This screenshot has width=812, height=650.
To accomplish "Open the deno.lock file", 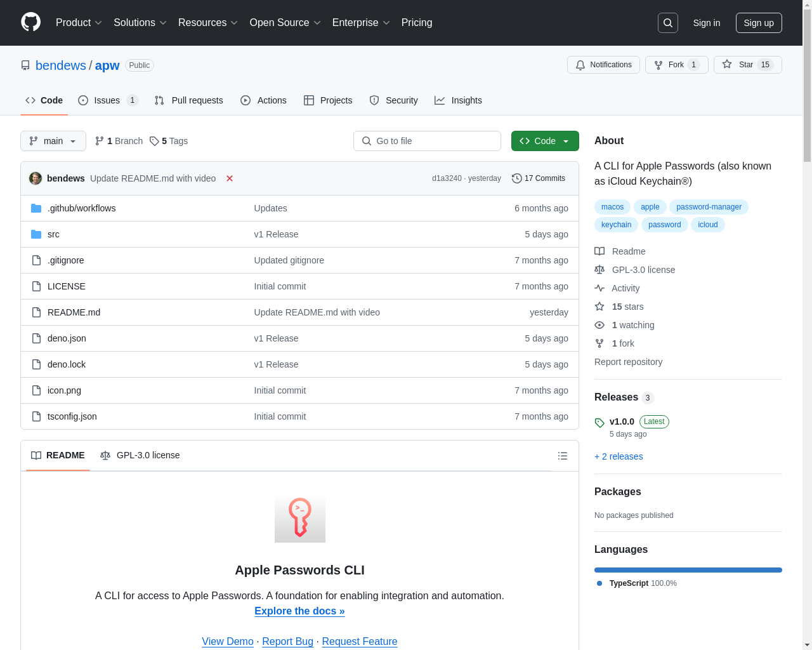I will click(x=67, y=364).
